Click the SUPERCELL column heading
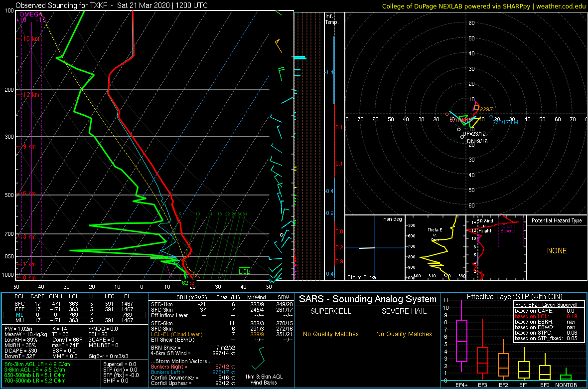The image size is (588, 389). pyautogui.click(x=331, y=311)
